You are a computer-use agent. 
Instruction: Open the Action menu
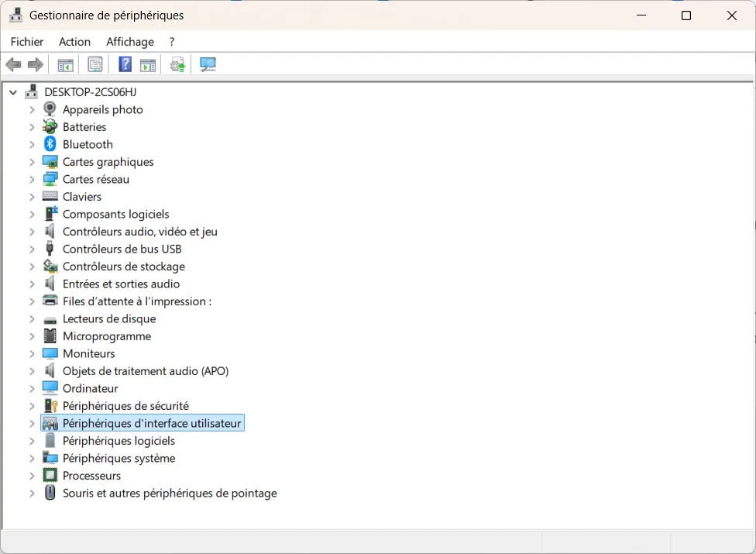coord(74,42)
